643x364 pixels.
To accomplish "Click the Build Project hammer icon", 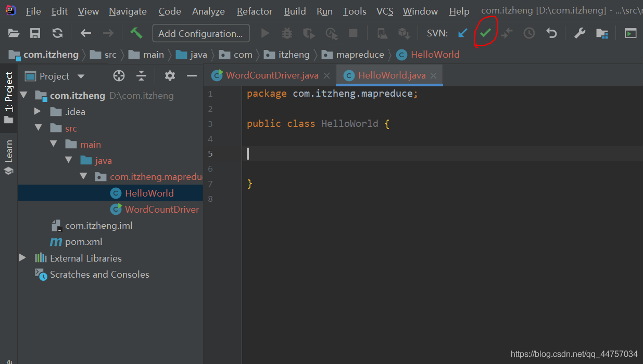I will pos(136,33).
